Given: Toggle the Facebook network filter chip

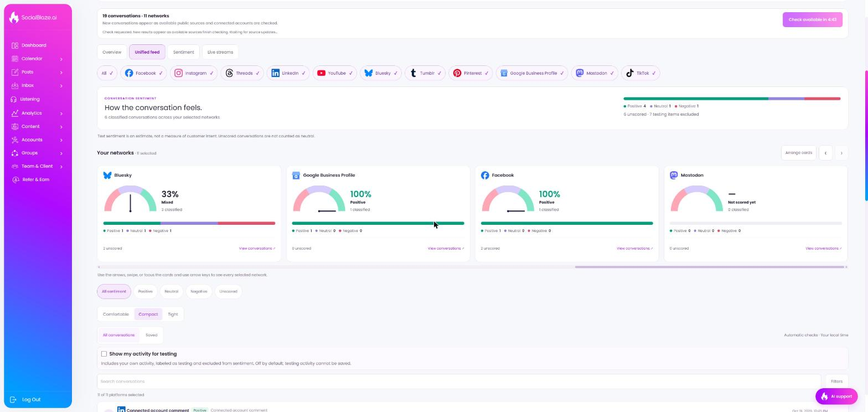Looking at the screenshot, I should (144, 73).
